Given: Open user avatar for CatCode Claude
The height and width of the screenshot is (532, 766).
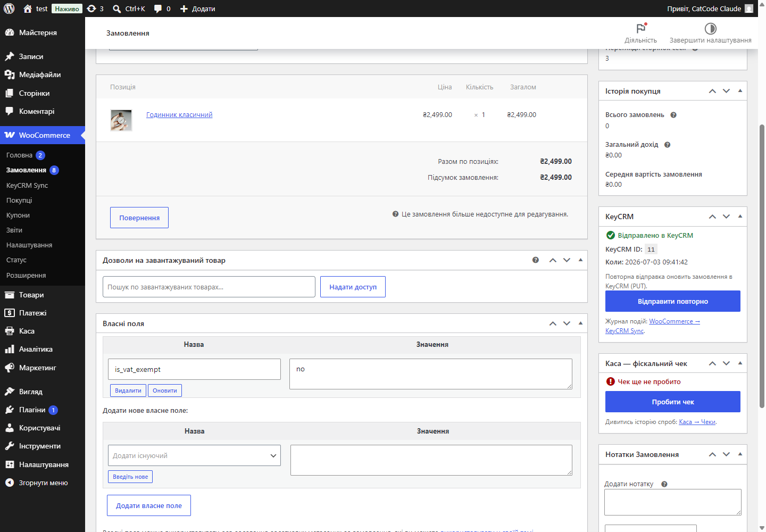Looking at the screenshot, I should pos(749,9).
